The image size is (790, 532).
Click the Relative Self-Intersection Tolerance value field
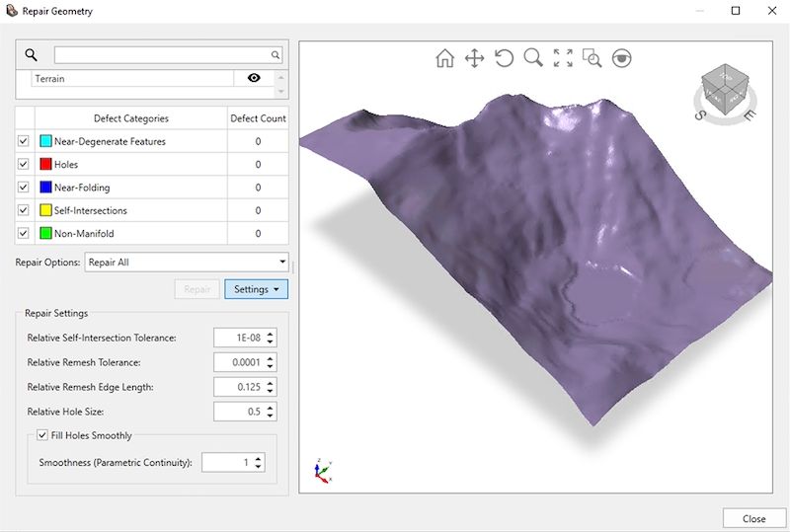tap(239, 338)
